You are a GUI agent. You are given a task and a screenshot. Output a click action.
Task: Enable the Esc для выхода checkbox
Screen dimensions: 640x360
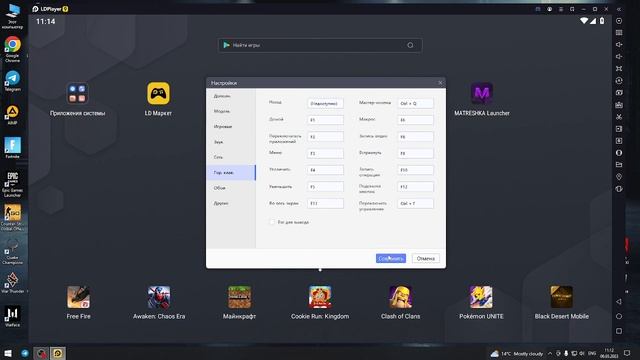[272, 222]
